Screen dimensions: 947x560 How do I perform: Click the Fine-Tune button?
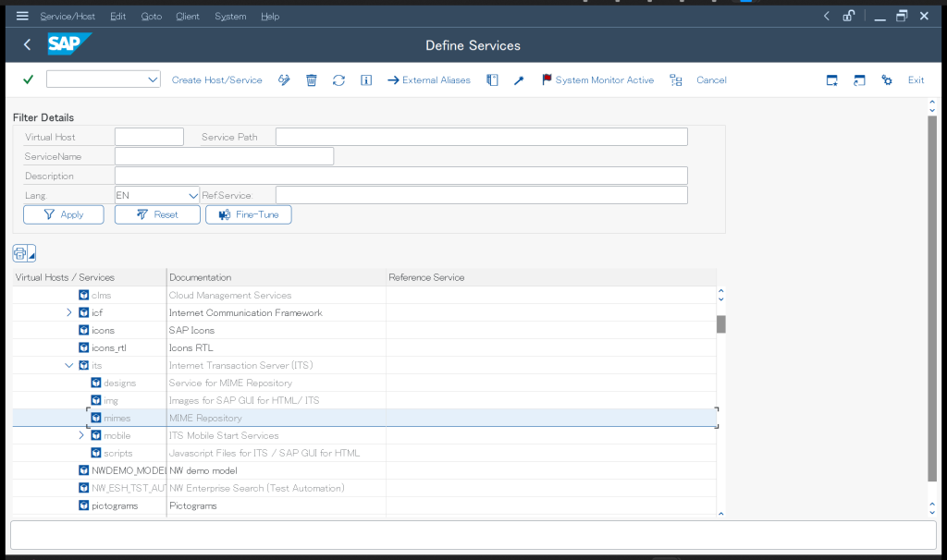click(248, 214)
